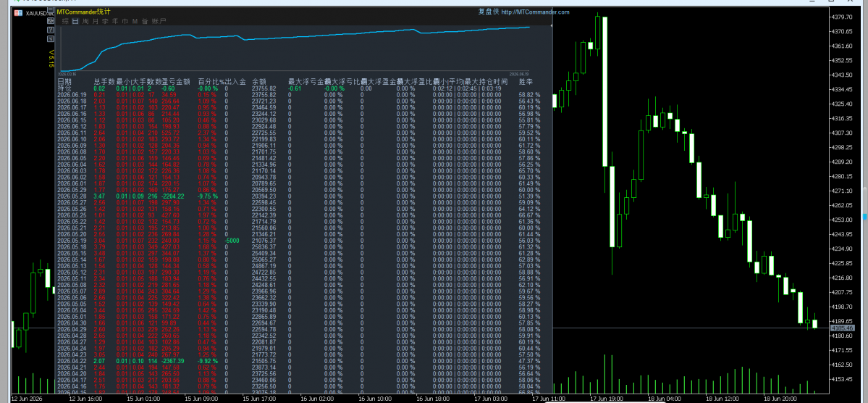Open the 备 tab
This screenshot has height=403, width=868.
145,21
